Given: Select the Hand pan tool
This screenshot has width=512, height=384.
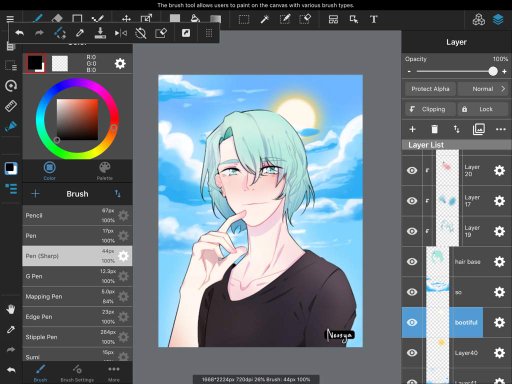Looking at the screenshot, I should pyautogui.click(x=11, y=309).
